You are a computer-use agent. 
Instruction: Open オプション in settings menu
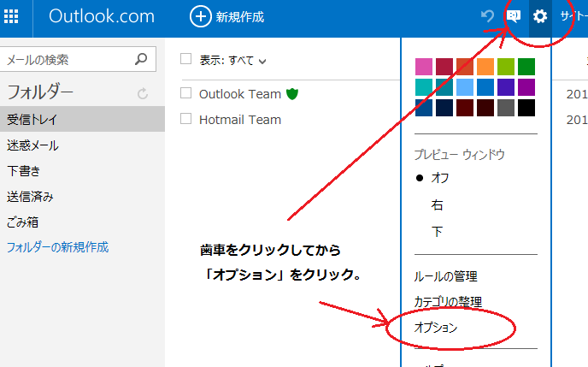pos(436,328)
